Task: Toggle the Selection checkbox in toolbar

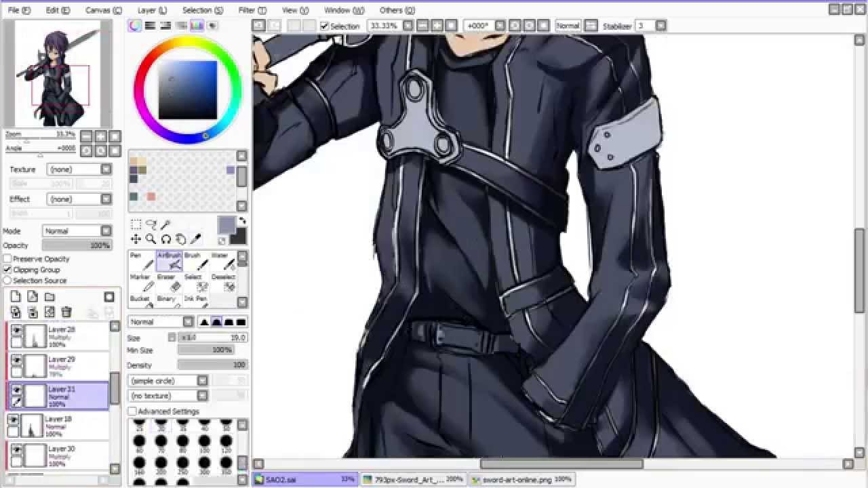Action: pos(324,26)
